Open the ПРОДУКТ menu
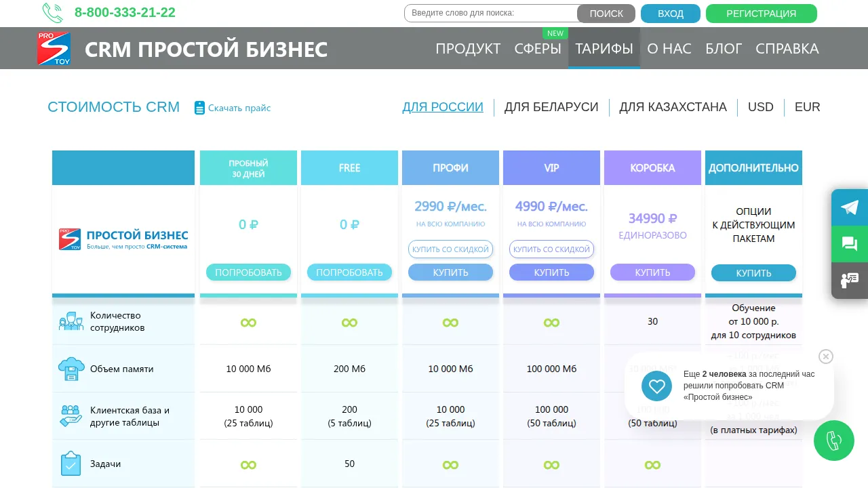868x488 pixels. pos(468,49)
